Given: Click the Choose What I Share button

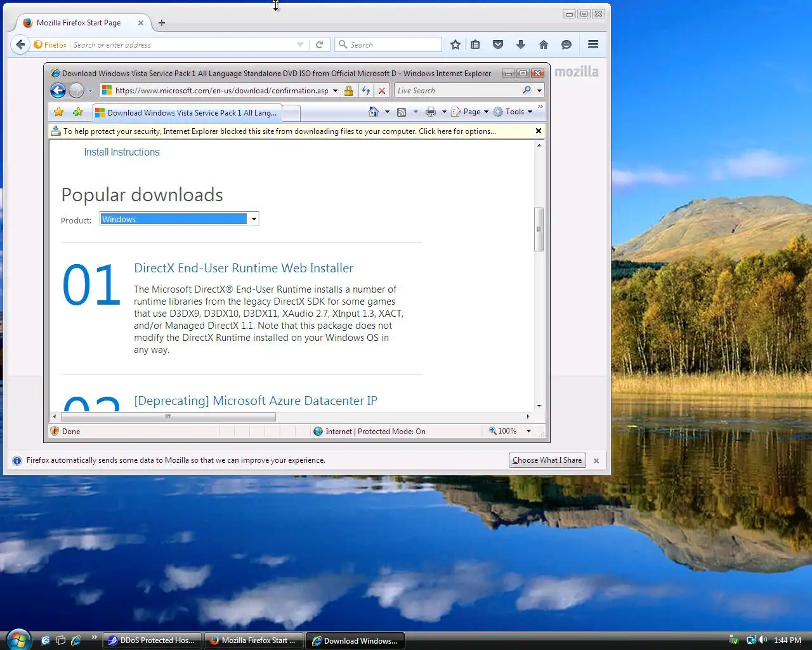Looking at the screenshot, I should click(547, 460).
